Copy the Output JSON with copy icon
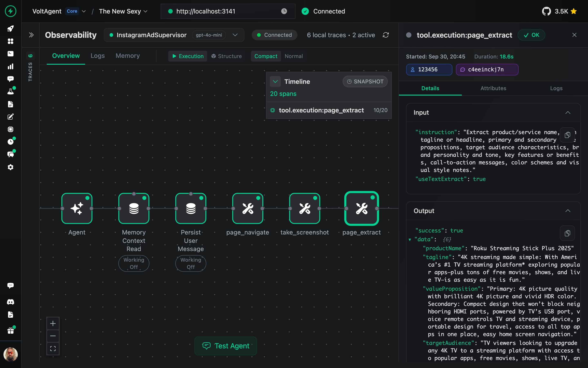This screenshot has height=368, width=588. [x=567, y=233]
